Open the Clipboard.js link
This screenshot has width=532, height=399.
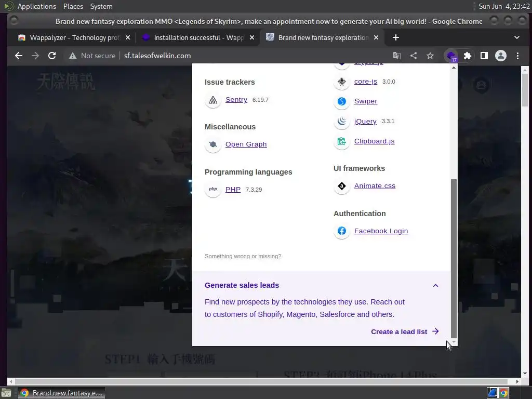pyautogui.click(x=374, y=141)
